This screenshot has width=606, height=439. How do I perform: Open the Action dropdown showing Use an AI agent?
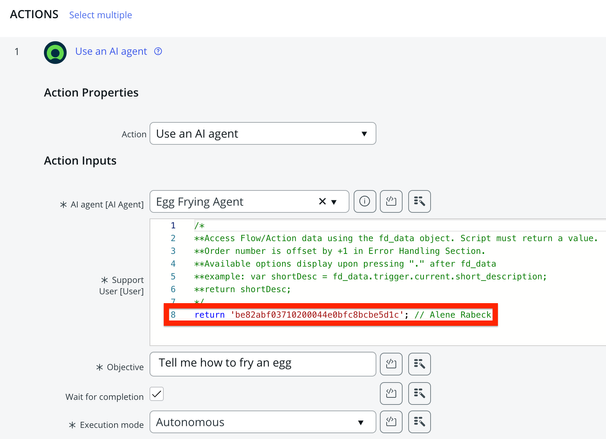coord(263,134)
